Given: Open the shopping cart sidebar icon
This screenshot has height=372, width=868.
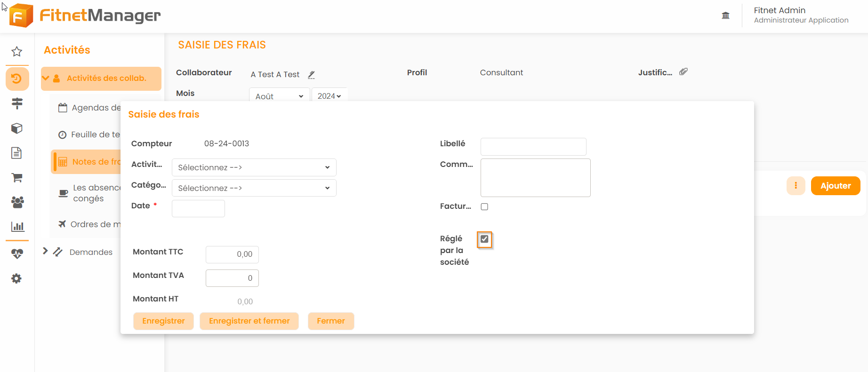Looking at the screenshot, I should click(17, 178).
